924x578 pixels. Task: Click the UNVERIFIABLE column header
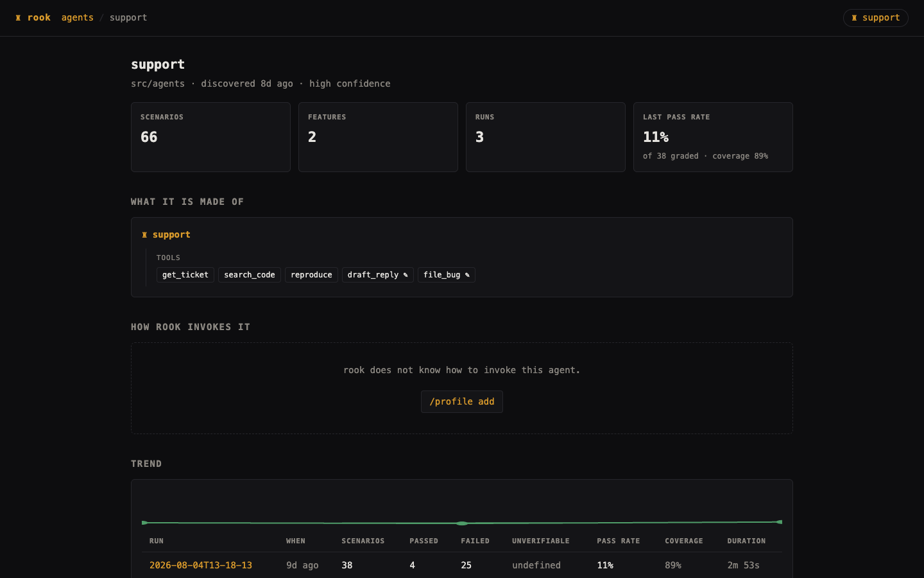tap(541, 541)
